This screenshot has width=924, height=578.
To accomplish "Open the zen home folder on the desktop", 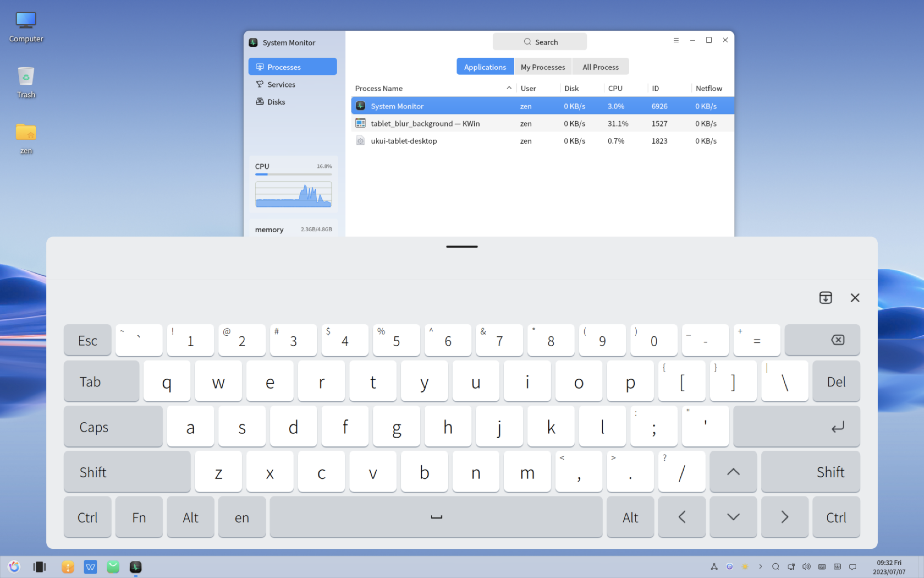I will coord(26,138).
